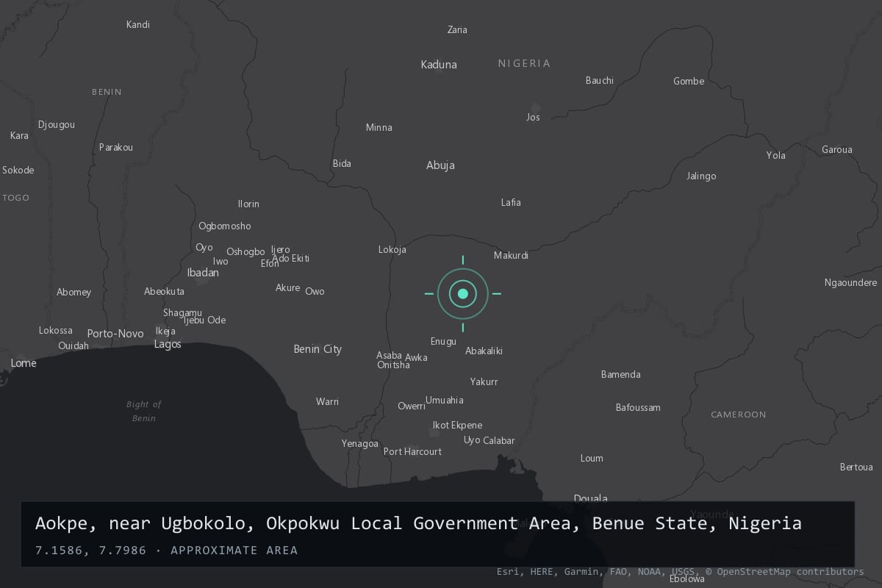This screenshot has height=588, width=882.
Task: Click the Jalingo city label
Action: (x=701, y=176)
